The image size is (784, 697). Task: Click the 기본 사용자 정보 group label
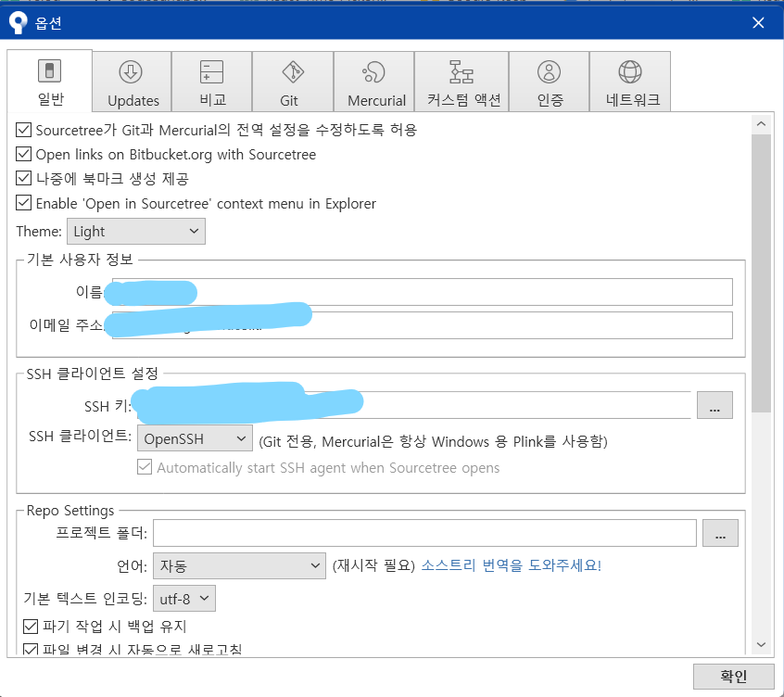point(80,259)
